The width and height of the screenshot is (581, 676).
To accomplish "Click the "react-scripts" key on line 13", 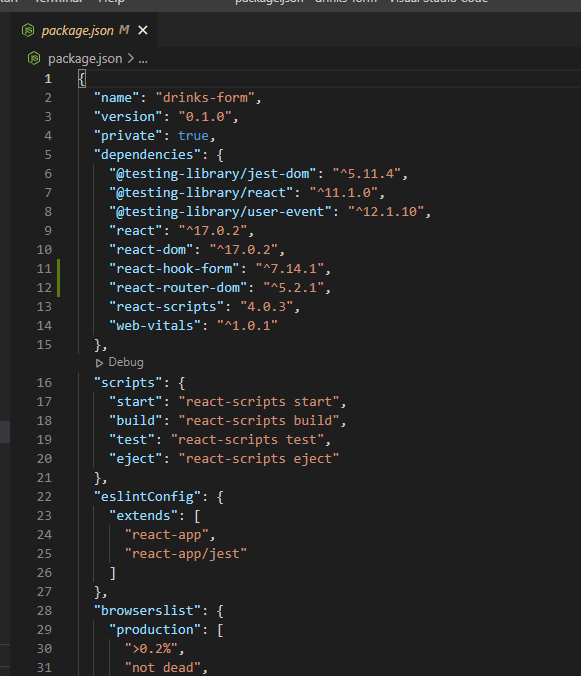I will point(166,307).
